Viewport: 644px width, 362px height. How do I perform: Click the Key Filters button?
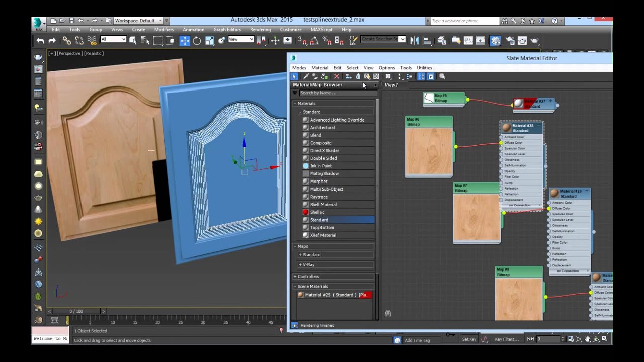[506, 339]
